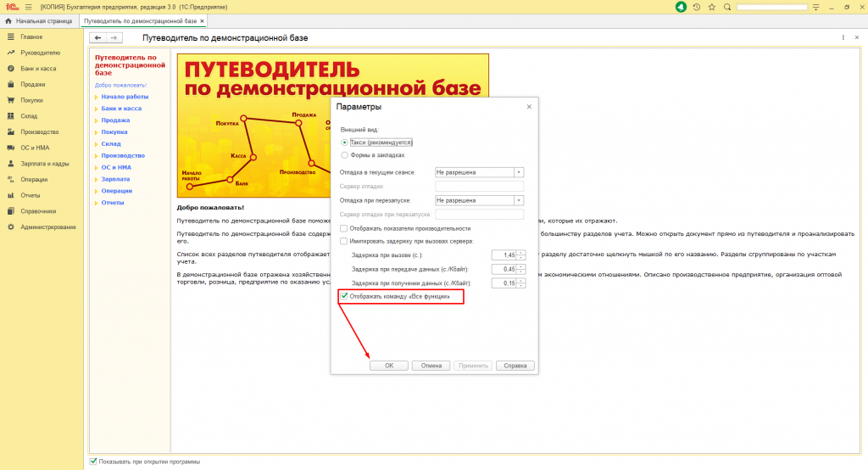Open Главное in the sections panel
Screen dimensions: 868x470
click(31, 36)
